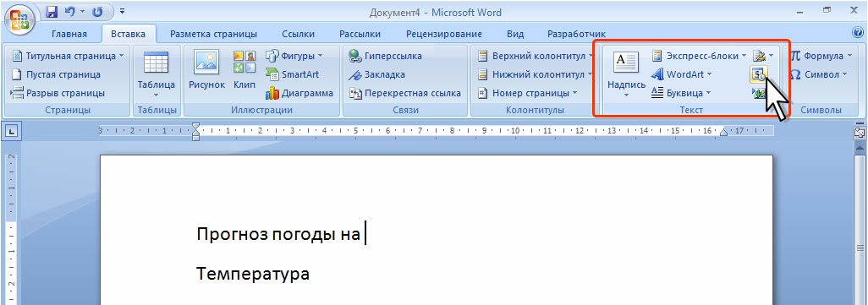Switch to the Разработчик tab
Image resolution: width=868 pixels, height=305 pixels.
point(576,35)
